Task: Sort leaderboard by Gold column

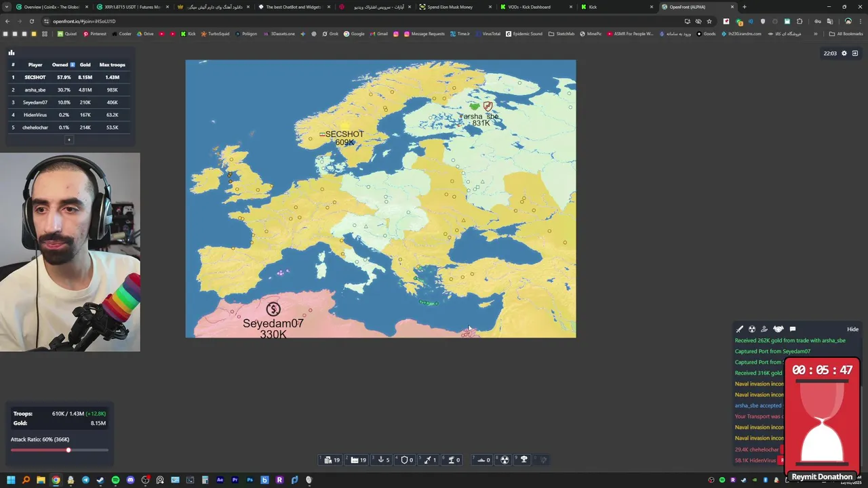Action: coord(85,65)
